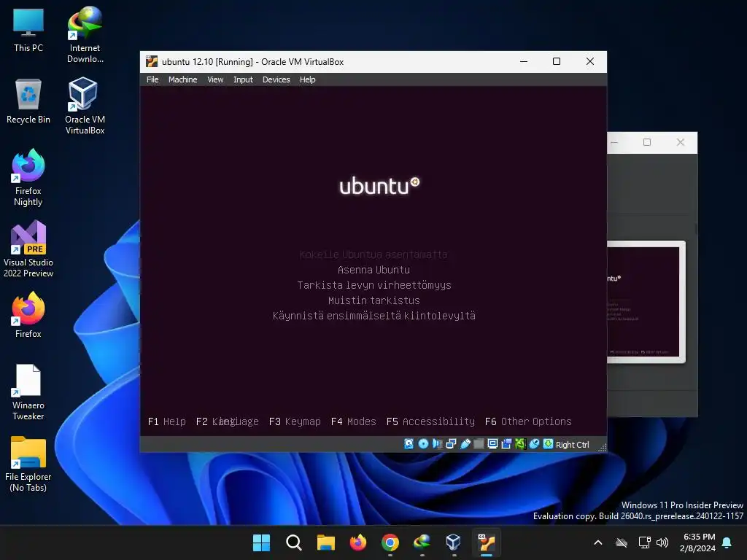This screenshot has width=747, height=560.
Task: Open Google Chrome from the taskbar
Action: coord(390,542)
